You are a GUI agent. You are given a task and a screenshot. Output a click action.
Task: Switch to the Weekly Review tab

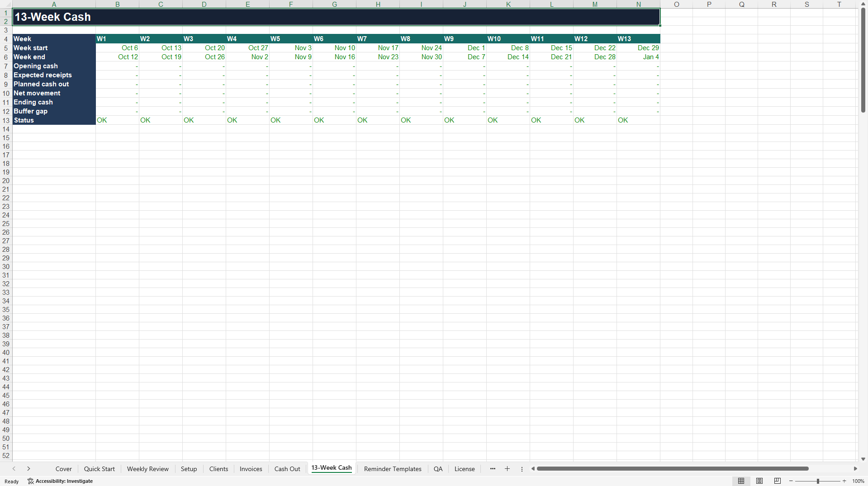coord(148,469)
